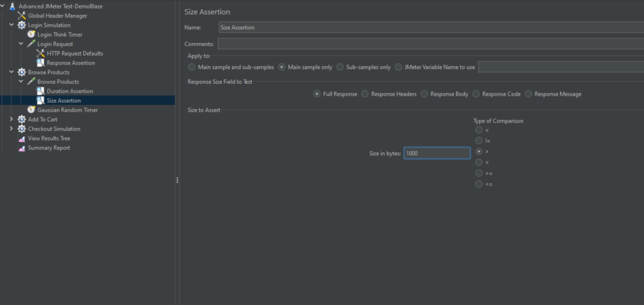Choose Main sample and sub-samples option

coord(191,67)
